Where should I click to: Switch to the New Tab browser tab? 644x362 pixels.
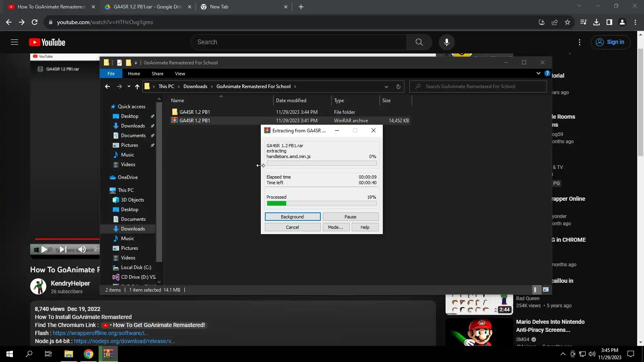pyautogui.click(x=244, y=7)
